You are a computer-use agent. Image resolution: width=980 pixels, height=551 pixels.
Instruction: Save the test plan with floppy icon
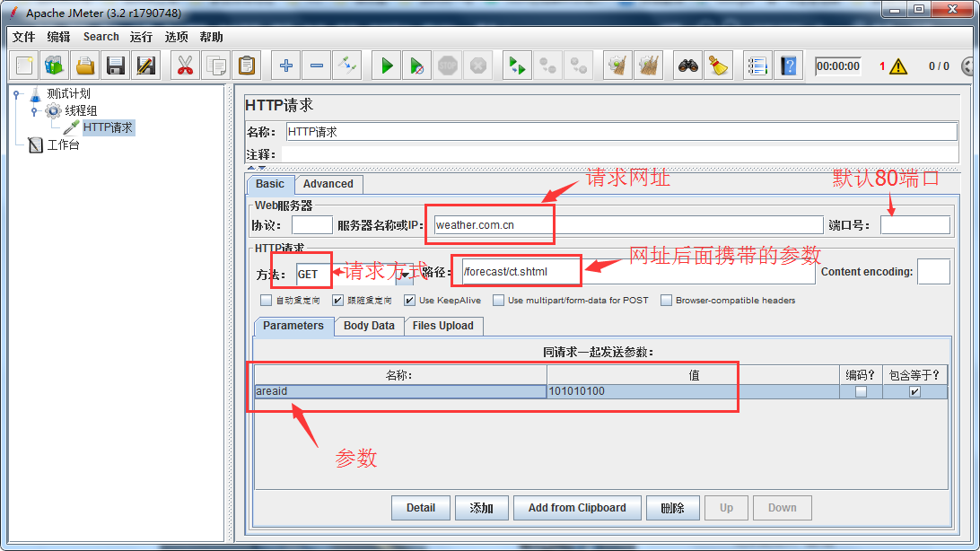point(116,66)
